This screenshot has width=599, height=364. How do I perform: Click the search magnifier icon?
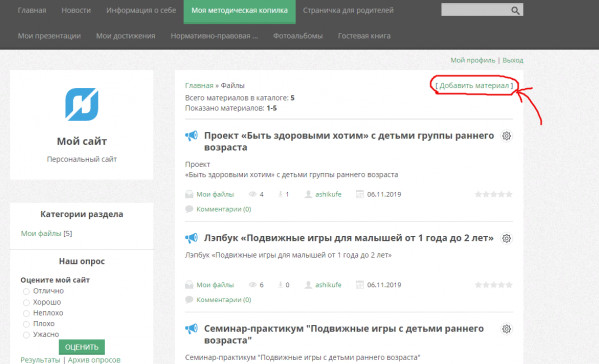pyautogui.click(x=515, y=10)
